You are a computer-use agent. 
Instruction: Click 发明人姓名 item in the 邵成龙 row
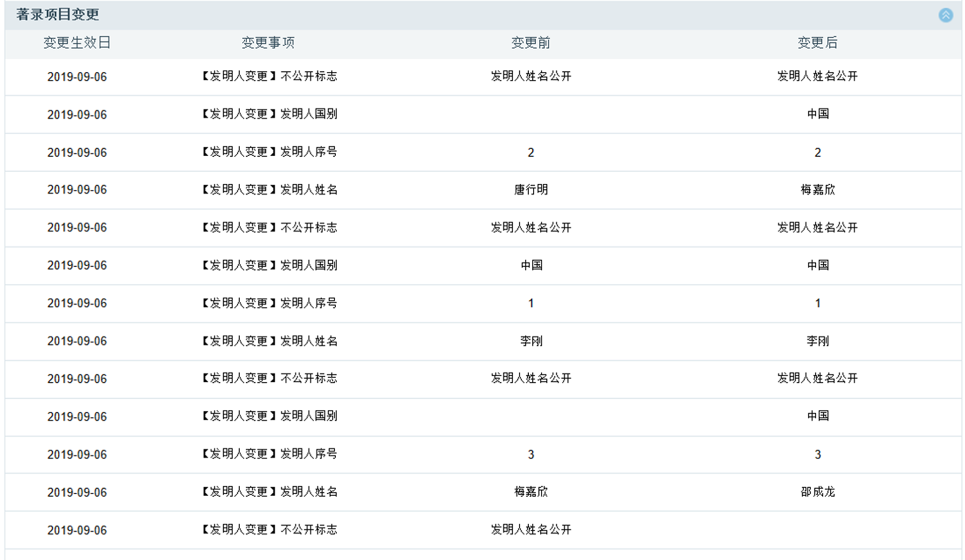coord(269,492)
